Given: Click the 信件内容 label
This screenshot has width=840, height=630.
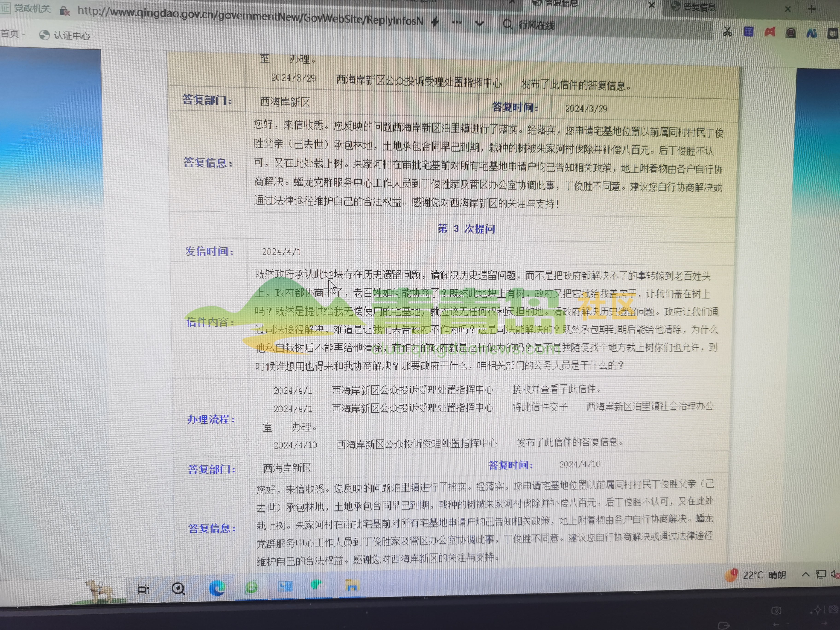Looking at the screenshot, I should pos(210,322).
